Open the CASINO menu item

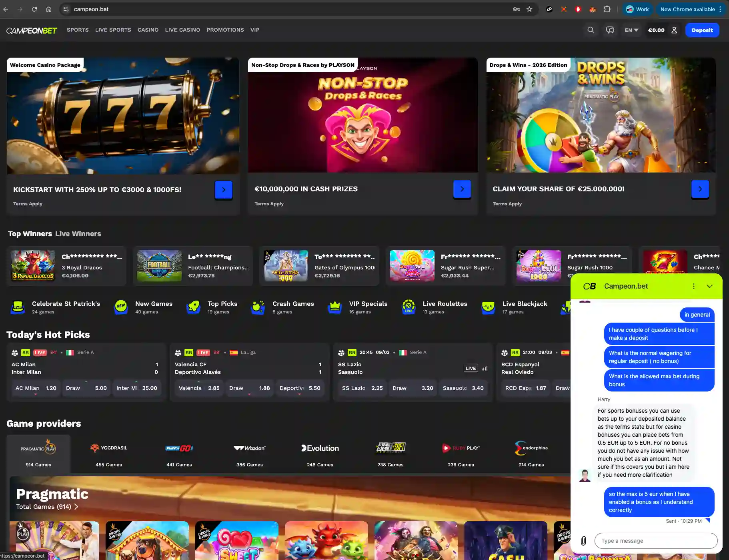(148, 30)
